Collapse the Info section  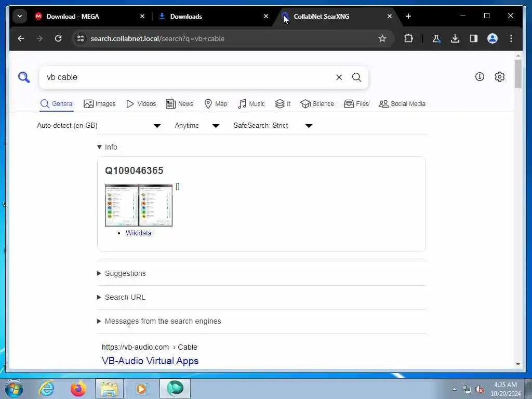click(x=107, y=147)
